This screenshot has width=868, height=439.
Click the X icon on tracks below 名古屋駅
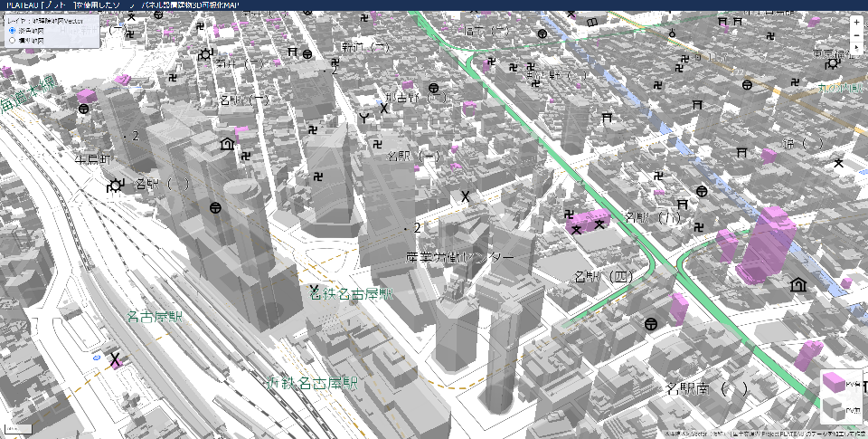click(x=116, y=361)
